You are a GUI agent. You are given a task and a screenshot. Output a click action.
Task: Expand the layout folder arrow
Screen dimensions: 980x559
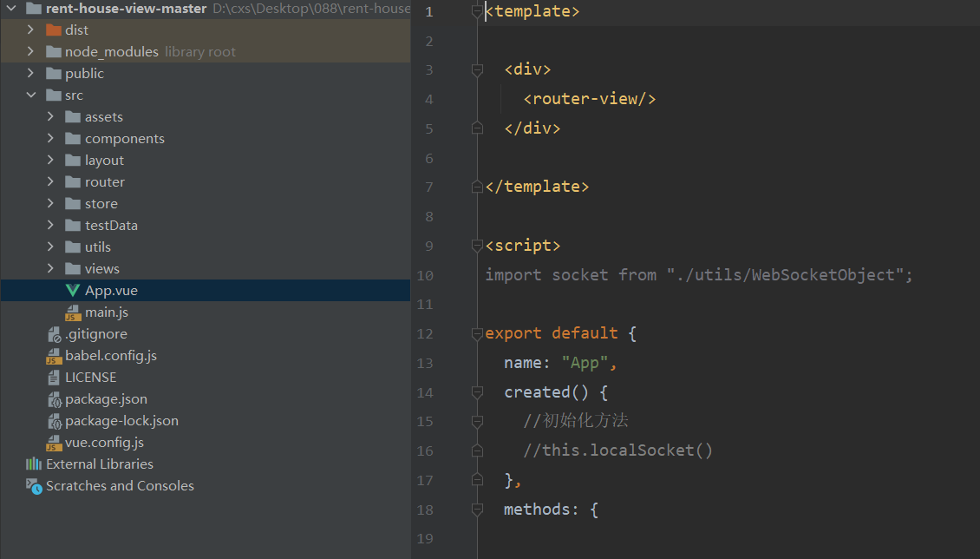point(50,160)
